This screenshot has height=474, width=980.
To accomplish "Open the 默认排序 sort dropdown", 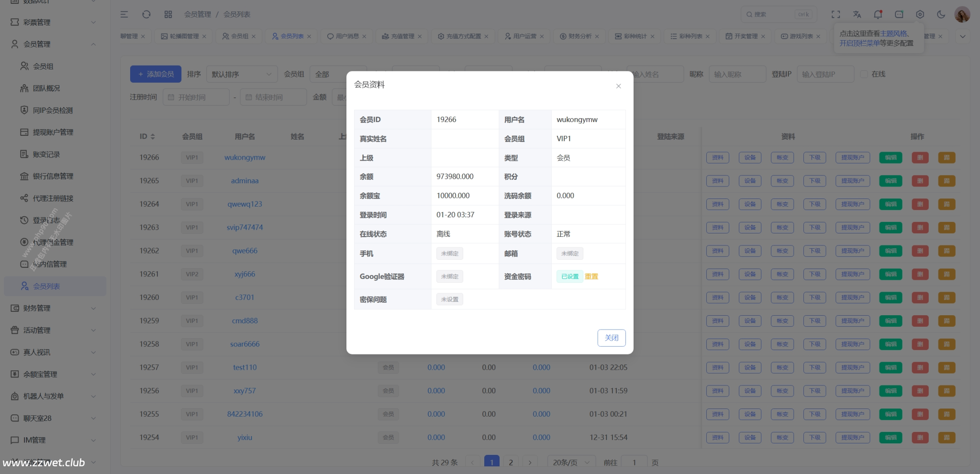I will click(x=242, y=74).
